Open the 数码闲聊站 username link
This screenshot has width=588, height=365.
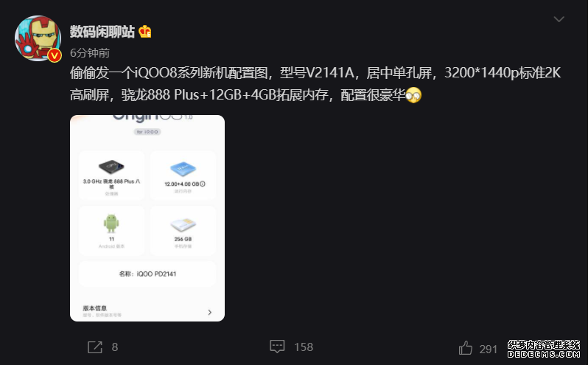coord(102,32)
